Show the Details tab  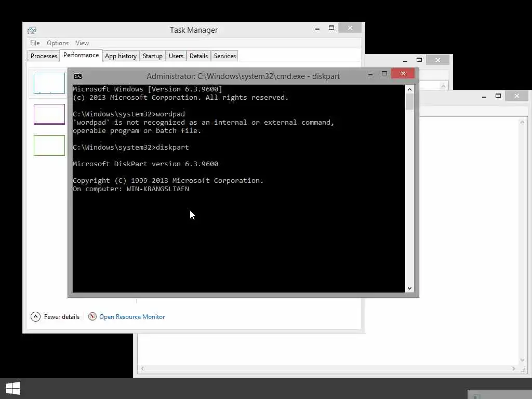coord(198,56)
